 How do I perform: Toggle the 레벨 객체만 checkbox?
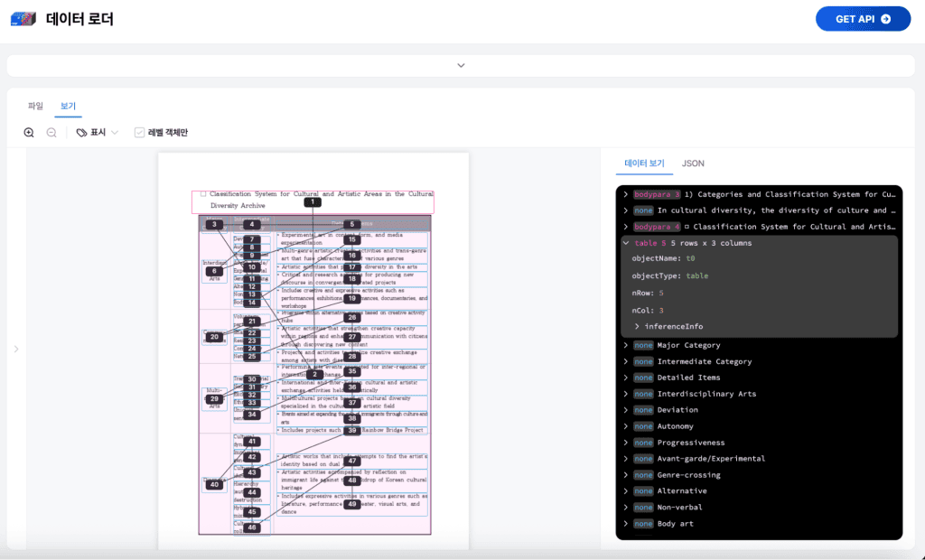tap(139, 133)
